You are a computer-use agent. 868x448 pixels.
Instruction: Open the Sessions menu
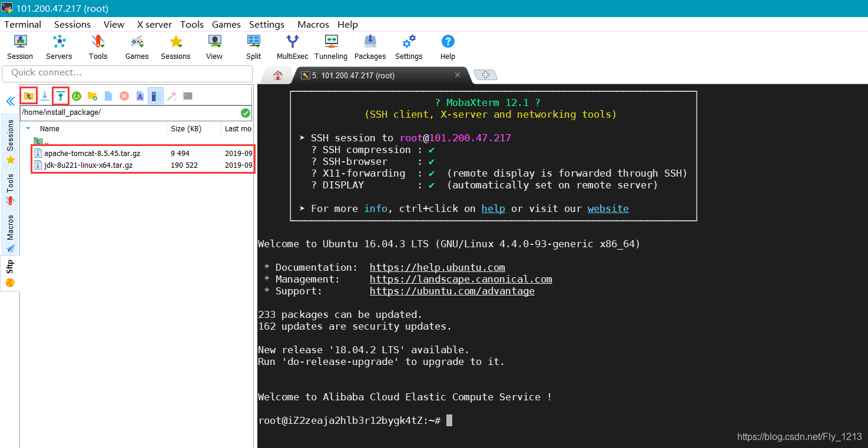[72, 24]
